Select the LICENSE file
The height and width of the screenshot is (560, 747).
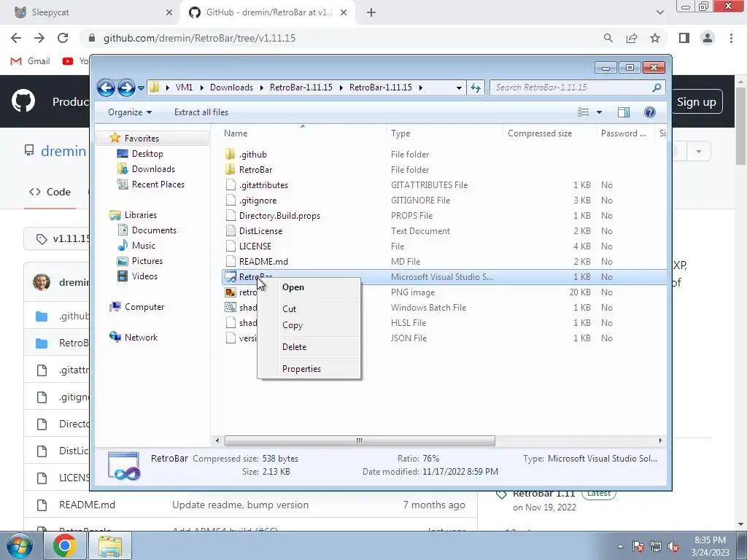coord(255,246)
